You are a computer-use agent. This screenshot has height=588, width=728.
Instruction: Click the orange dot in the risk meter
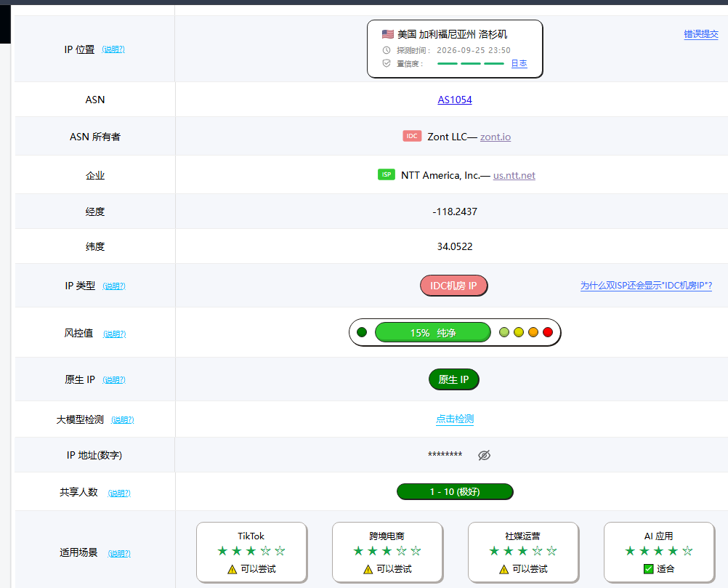(533, 332)
